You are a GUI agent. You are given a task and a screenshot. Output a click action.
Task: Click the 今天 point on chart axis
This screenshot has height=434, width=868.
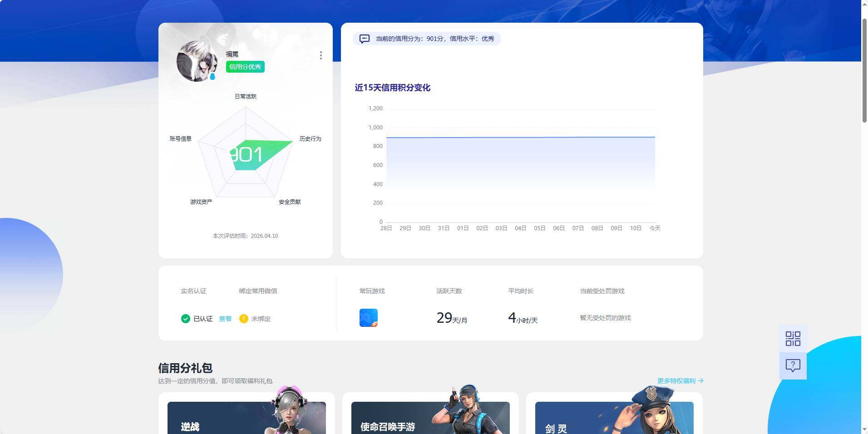click(655, 228)
